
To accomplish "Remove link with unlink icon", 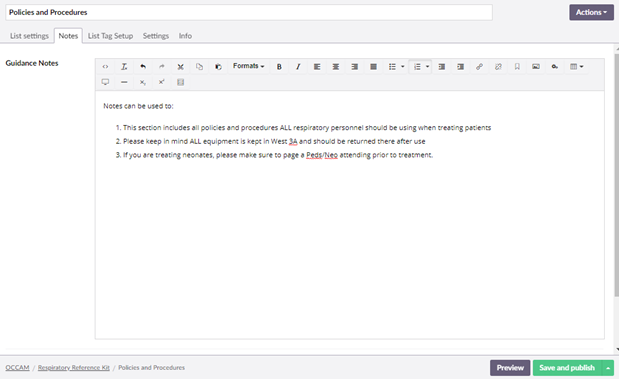I will (x=498, y=67).
